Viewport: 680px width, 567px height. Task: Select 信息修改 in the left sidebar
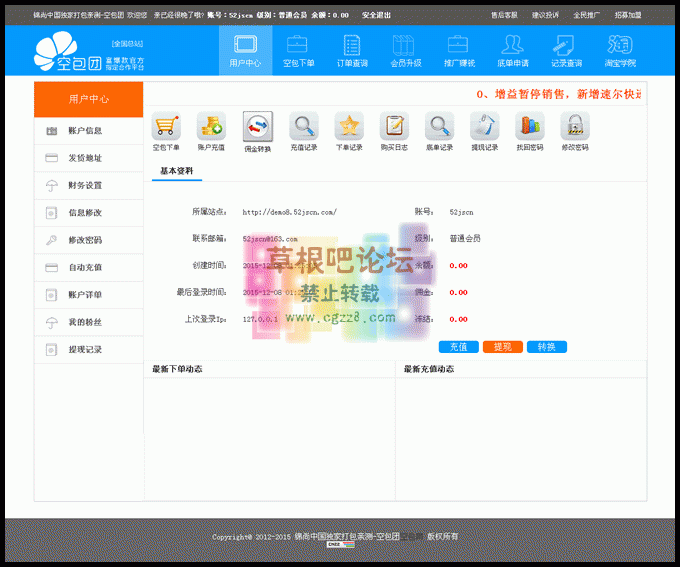(x=88, y=213)
